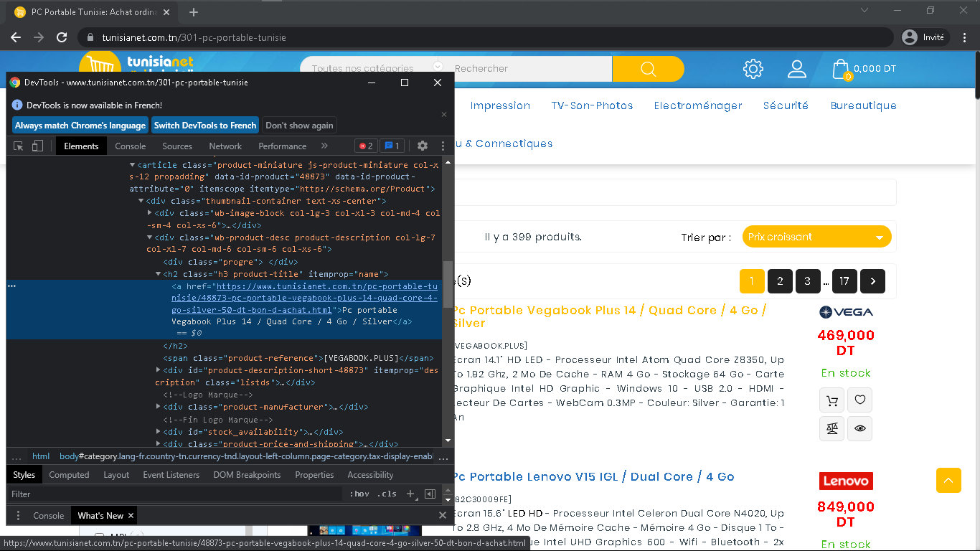Click the Invité profile button
The width and height of the screenshot is (980, 551).
tap(925, 37)
